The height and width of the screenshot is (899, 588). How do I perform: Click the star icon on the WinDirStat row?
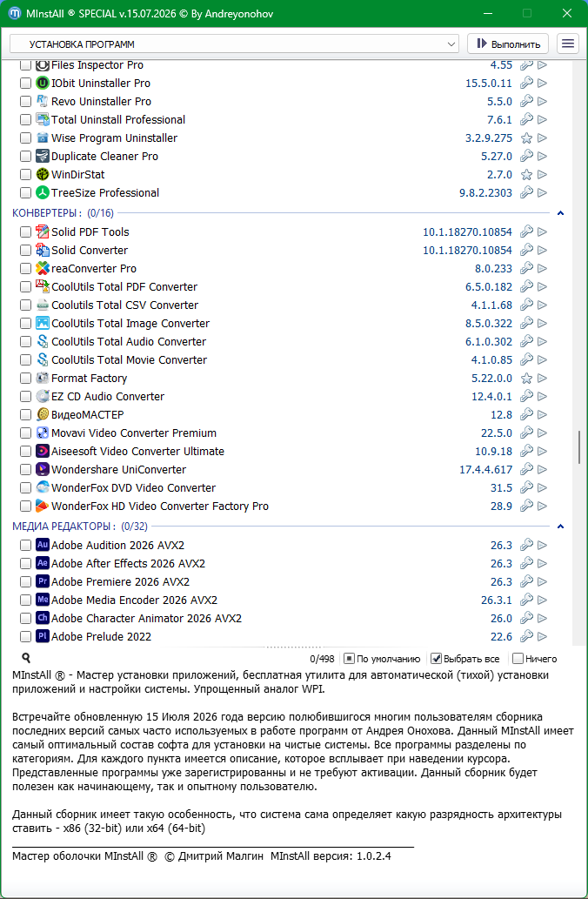tap(526, 175)
